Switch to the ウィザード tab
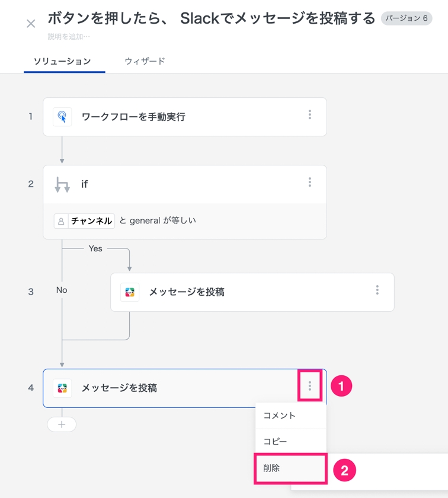The image size is (448, 498). 145,61
